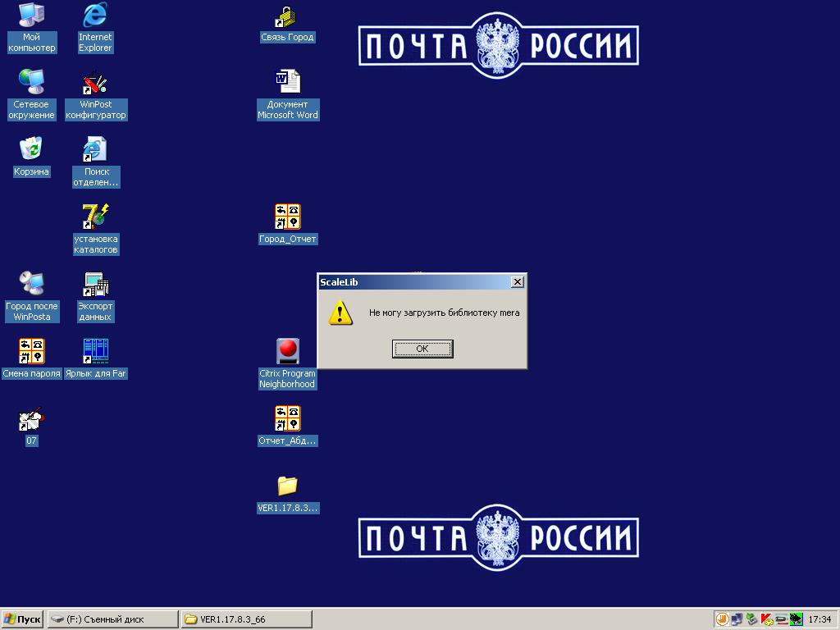Click the green-background tray icon
The height and width of the screenshot is (630, 840).
[x=796, y=619]
